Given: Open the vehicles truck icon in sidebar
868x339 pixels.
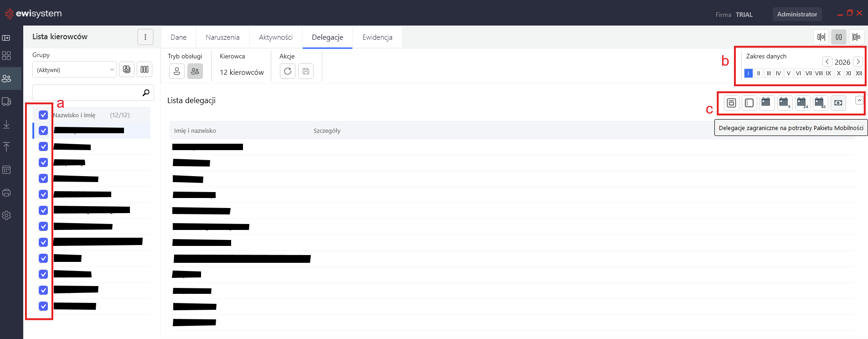Looking at the screenshot, I should (x=6, y=101).
